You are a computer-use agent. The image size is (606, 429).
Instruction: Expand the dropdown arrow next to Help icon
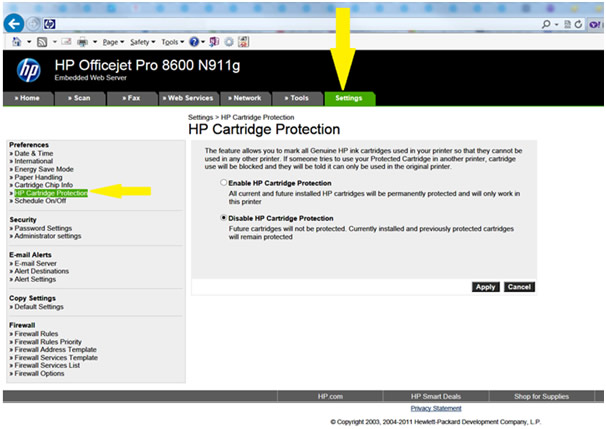[203, 42]
